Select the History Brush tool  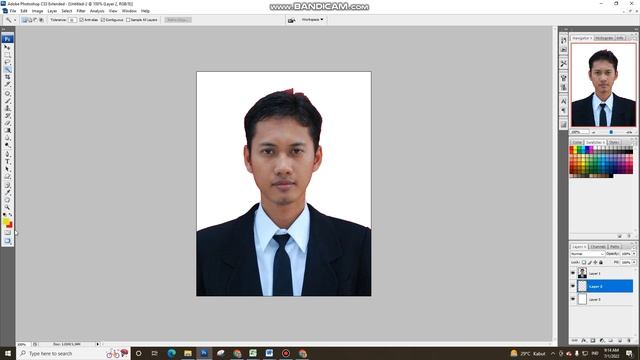tap(7, 116)
